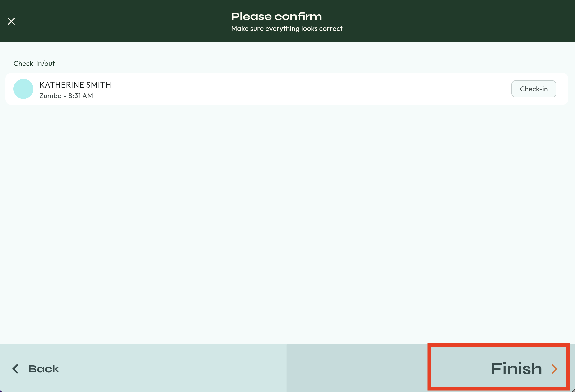Click the Check-in/out section label

[x=34, y=64]
